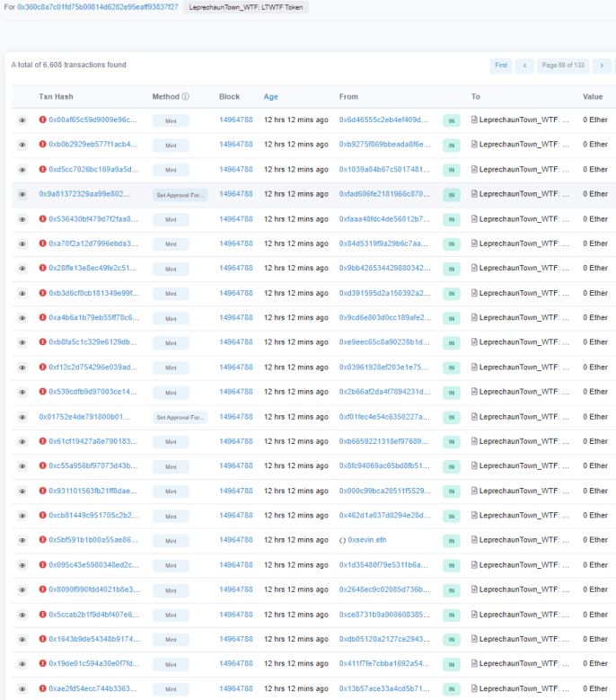Click Txn Hash column header
Screen dimensions: 616x700
[56, 96]
